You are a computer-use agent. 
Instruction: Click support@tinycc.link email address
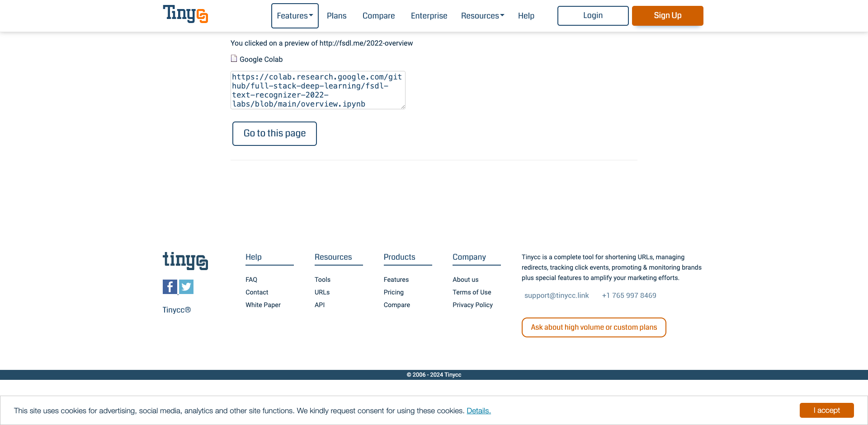557,295
